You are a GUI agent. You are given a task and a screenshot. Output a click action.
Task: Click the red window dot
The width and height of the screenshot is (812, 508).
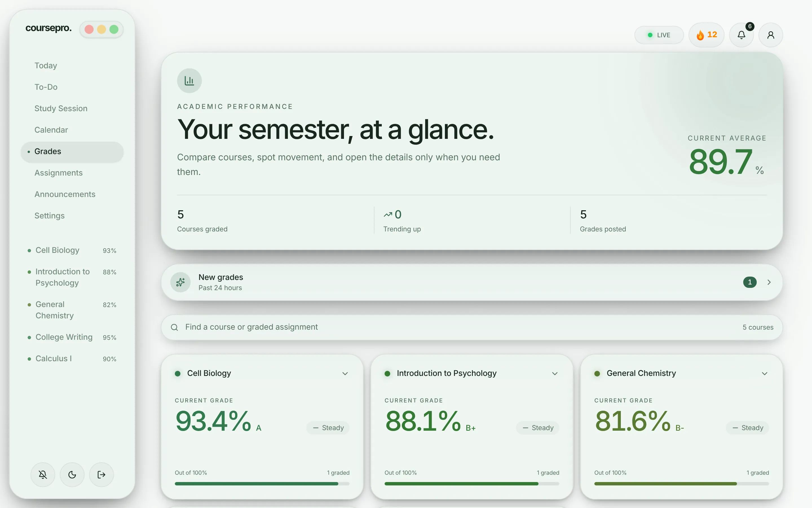[89, 30]
